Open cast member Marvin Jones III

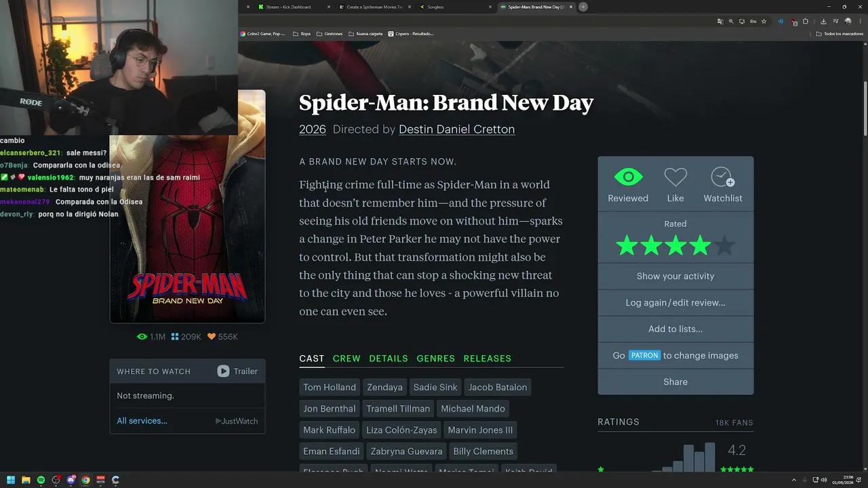pos(480,430)
